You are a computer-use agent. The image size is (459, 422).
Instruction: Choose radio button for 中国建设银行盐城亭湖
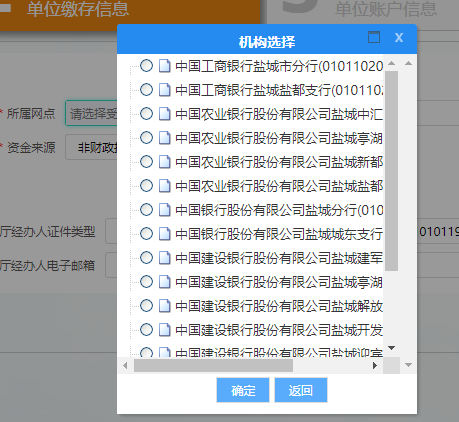pos(146,282)
